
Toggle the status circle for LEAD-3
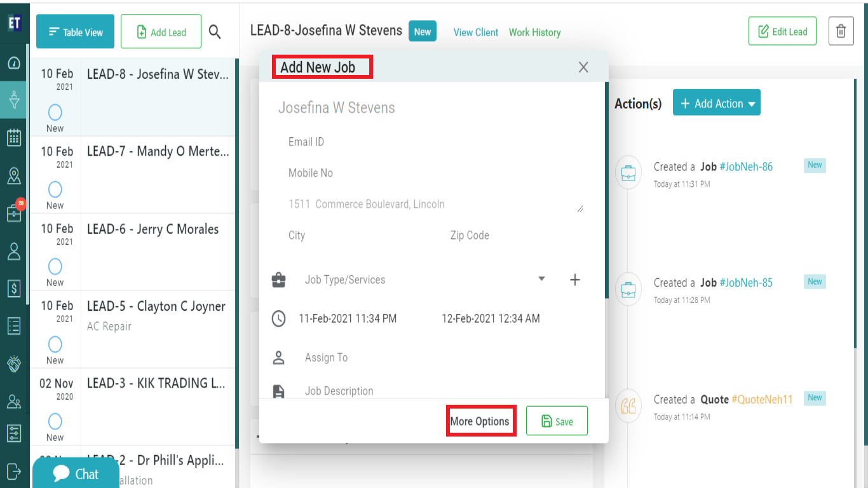pyautogui.click(x=55, y=421)
